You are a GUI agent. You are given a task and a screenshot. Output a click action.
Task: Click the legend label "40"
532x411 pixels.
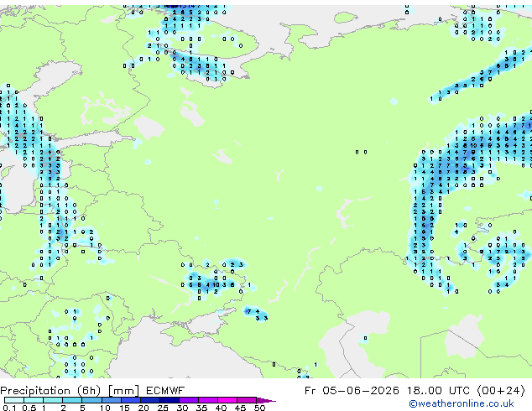point(221,408)
